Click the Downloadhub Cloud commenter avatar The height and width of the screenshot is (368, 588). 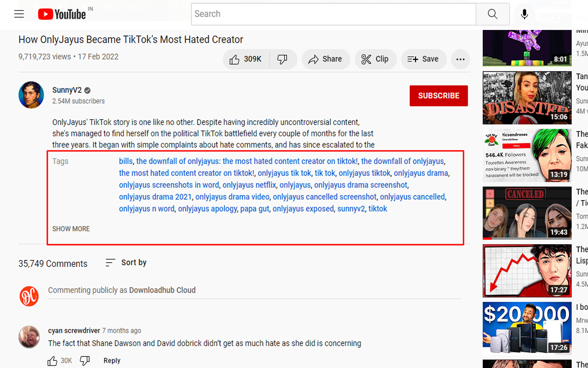29,296
